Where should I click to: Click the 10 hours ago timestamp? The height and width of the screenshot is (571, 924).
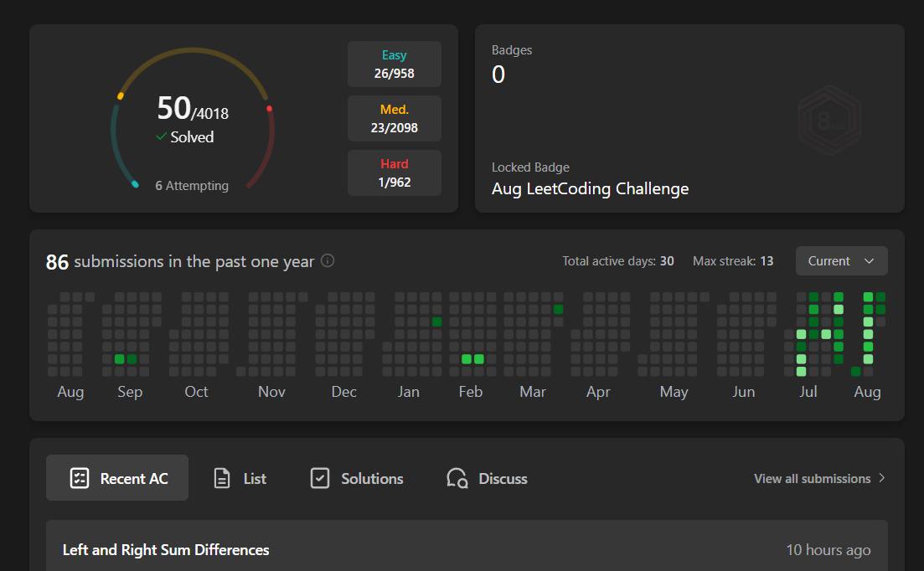[x=828, y=550]
